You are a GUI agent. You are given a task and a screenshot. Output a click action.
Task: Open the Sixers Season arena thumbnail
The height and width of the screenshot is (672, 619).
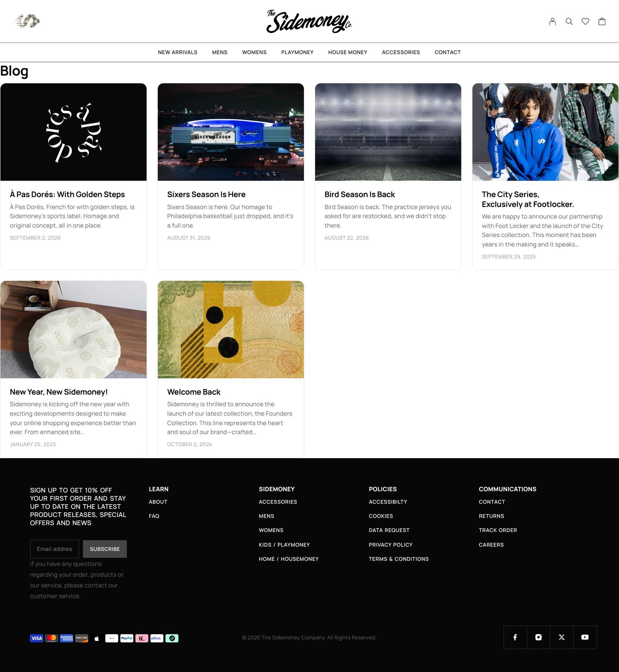231,132
